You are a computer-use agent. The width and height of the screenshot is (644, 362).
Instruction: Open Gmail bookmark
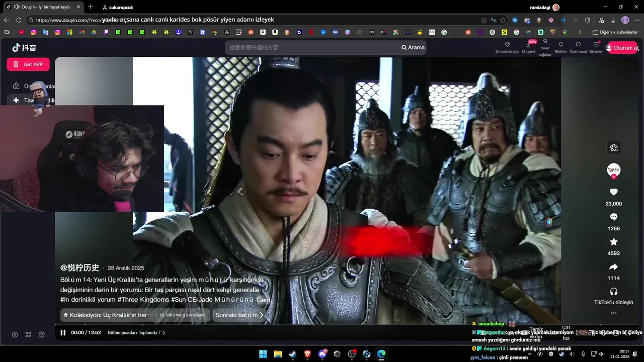tap(82, 32)
